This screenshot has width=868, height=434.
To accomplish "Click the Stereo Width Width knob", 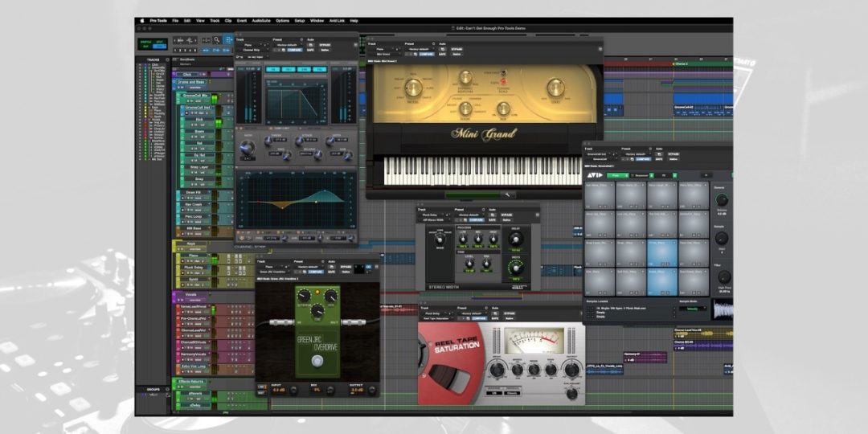I will 515,267.
